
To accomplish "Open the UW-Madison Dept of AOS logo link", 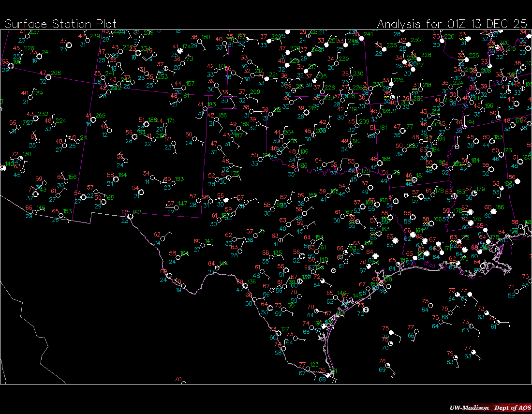I will click(x=489, y=408).
